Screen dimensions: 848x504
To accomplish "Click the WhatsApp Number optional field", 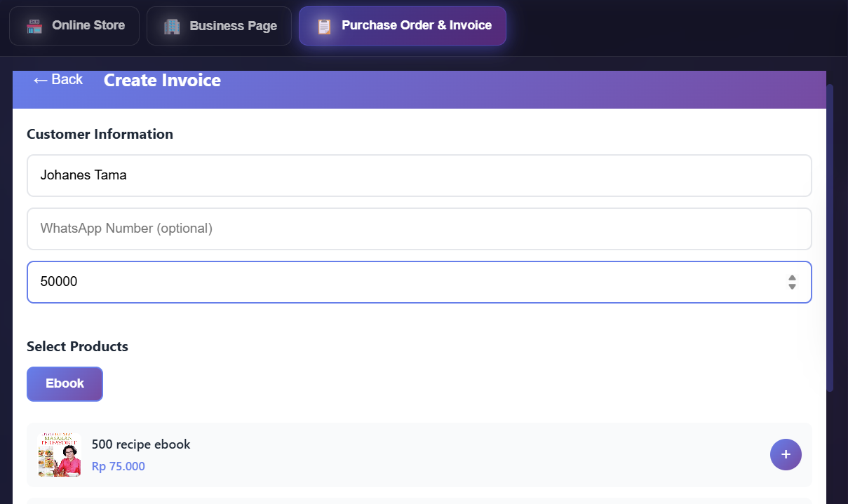I will (x=419, y=229).
